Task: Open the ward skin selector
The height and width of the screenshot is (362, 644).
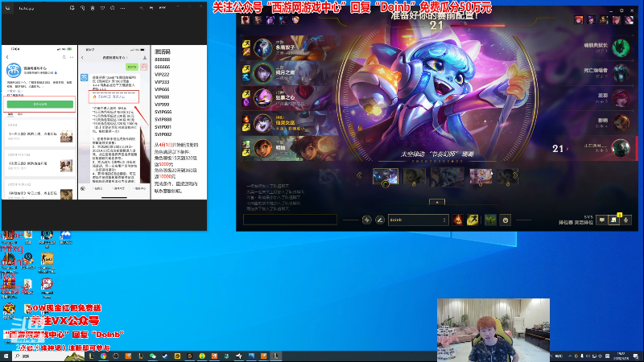Action: pos(490,220)
